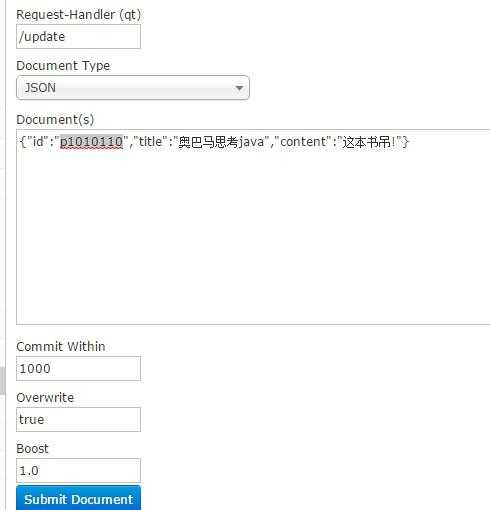Click the Commit Within field showing 1000
The height and width of the screenshot is (510, 490).
tap(78, 368)
